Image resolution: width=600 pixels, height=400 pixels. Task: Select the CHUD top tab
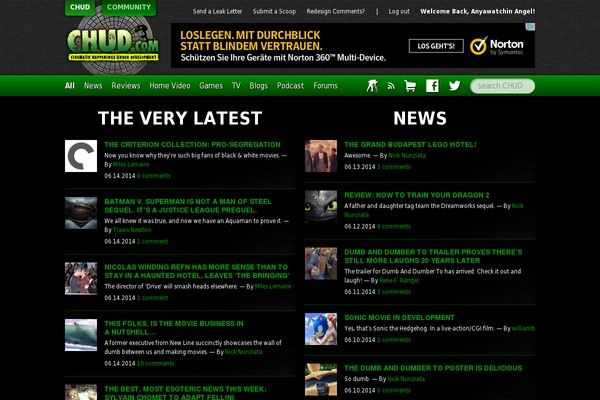(x=80, y=7)
